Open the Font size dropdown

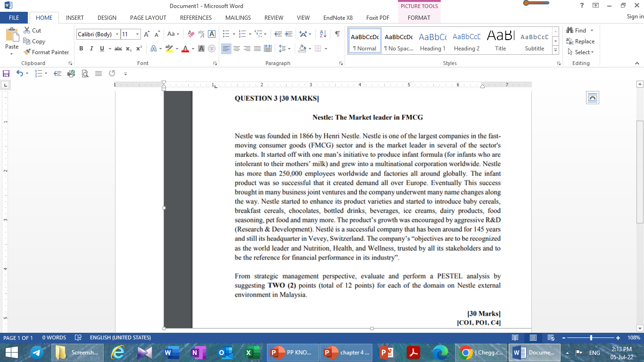coord(138,34)
